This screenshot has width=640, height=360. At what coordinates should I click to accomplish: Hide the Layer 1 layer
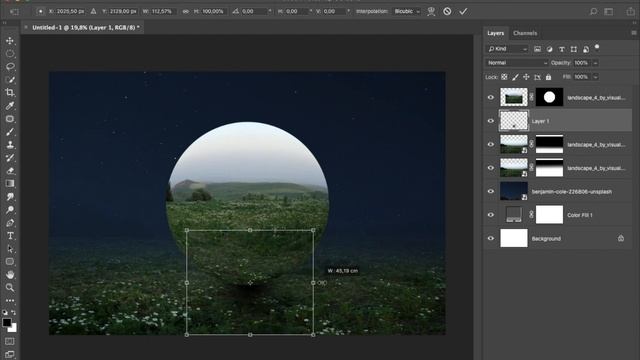[491, 121]
